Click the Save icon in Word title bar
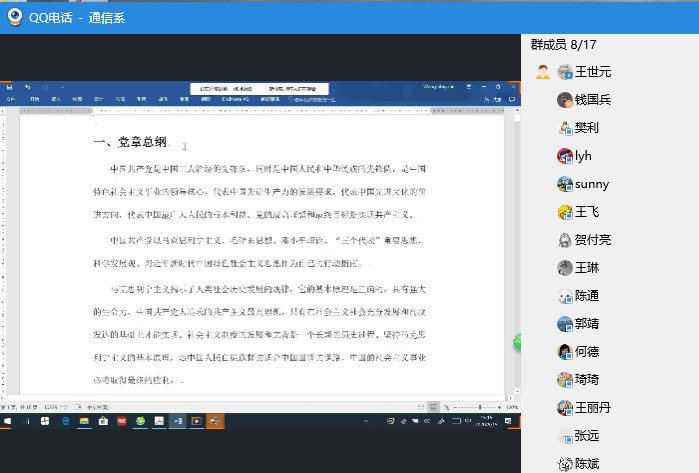The width and height of the screenshot is (699, 473). (11, 88)
